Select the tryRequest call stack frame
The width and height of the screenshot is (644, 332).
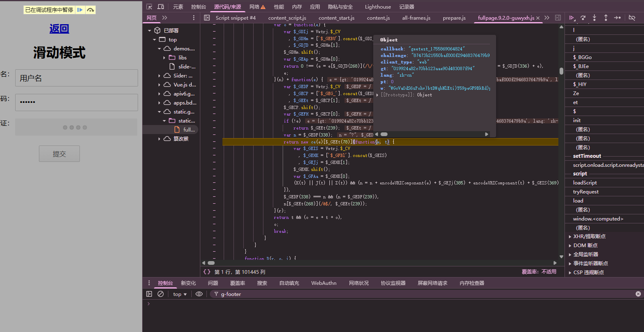pos(585,192)
